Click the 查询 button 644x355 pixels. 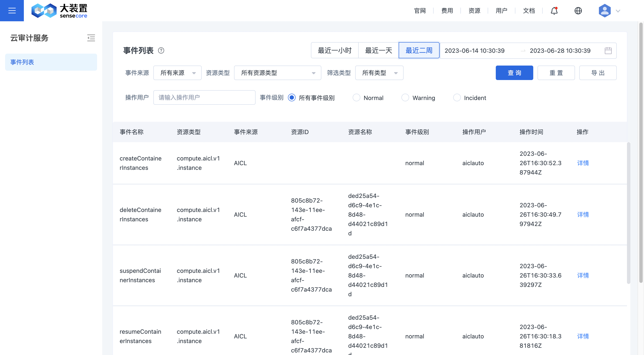point(514,73)
